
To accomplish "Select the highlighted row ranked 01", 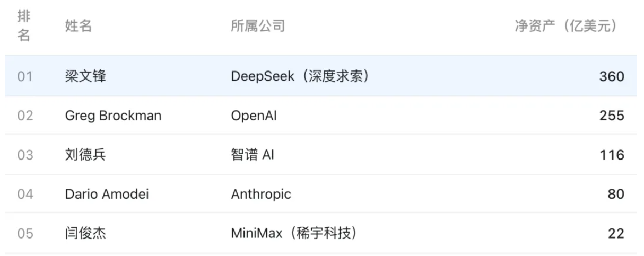I will pyautogui.click(x=321, y=76).
